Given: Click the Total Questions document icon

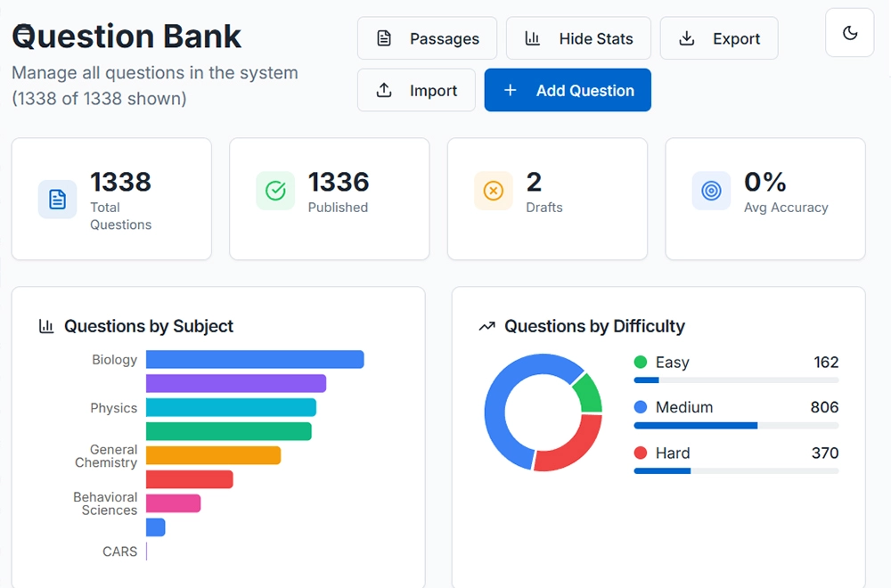Looking at the screenshot, I should [57, 200].
